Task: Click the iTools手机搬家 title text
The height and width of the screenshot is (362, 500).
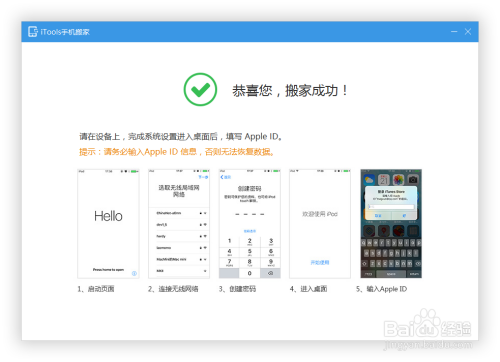Action: pos(65,32)
